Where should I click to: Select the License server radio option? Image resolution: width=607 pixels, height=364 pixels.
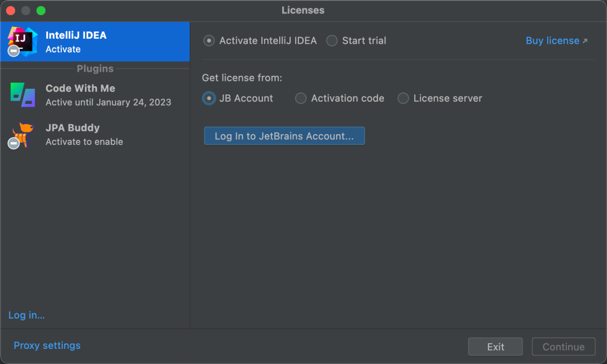[403, 98]
